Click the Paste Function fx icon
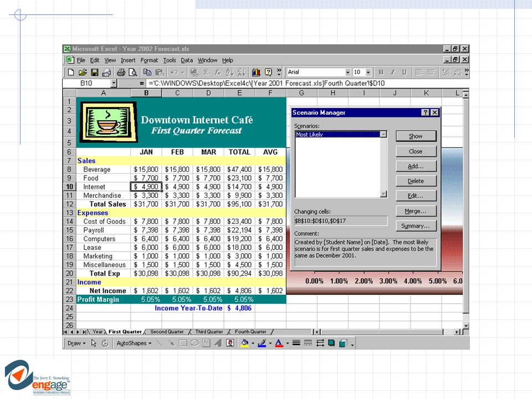 (x=217, y=72)
